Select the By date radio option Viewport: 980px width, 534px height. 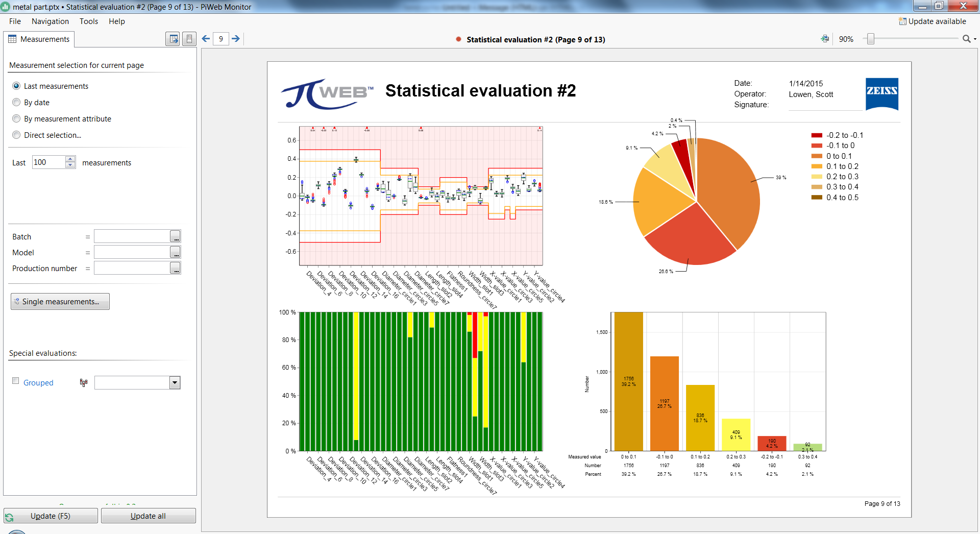(16, 102)
